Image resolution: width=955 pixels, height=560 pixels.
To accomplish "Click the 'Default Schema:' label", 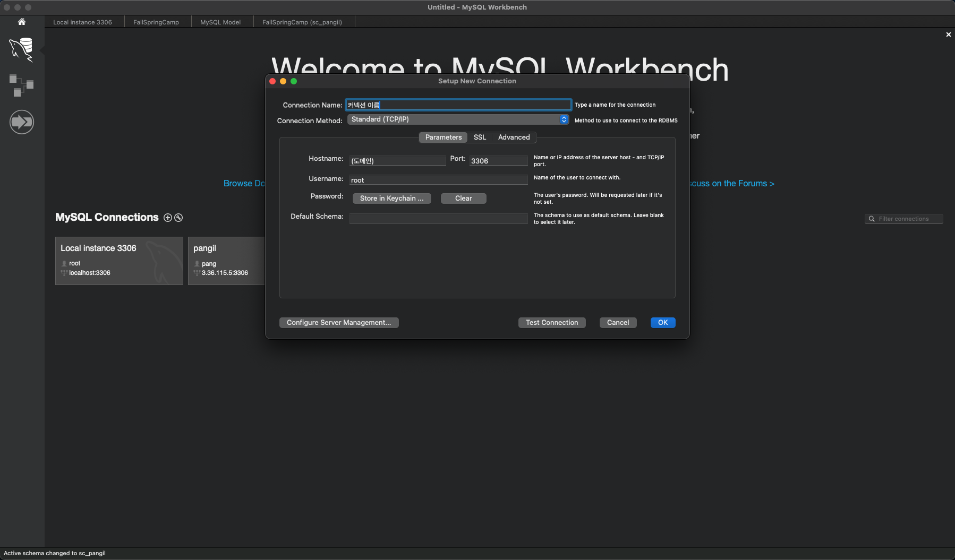I will [317, 217].
